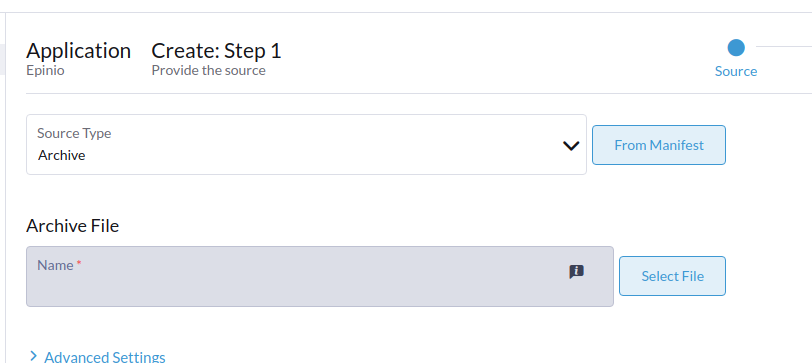This screenshot has width=812, height=363.
Task: Click the Provide the source subtitle
Action: [209, 70]
